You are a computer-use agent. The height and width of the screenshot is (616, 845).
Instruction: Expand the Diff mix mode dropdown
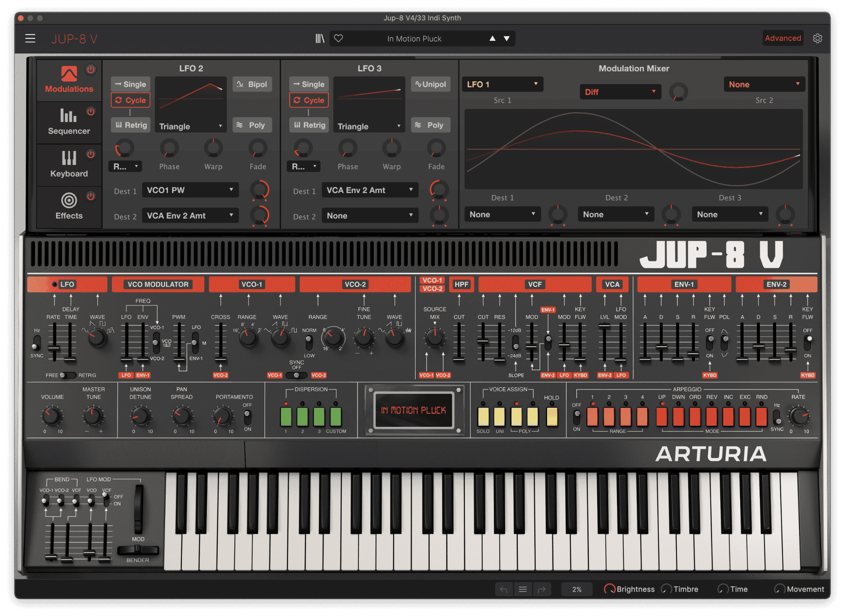[x=620, y=92]
